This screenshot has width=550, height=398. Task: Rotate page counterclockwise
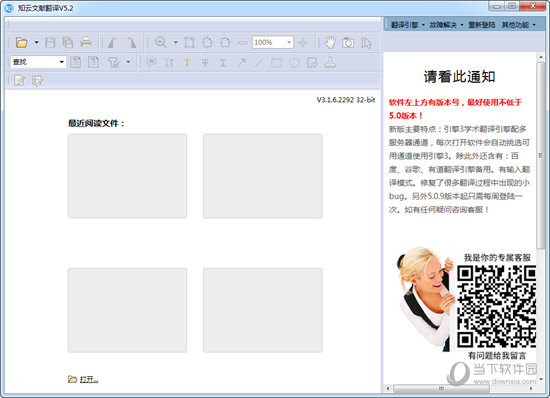point(112,43)
